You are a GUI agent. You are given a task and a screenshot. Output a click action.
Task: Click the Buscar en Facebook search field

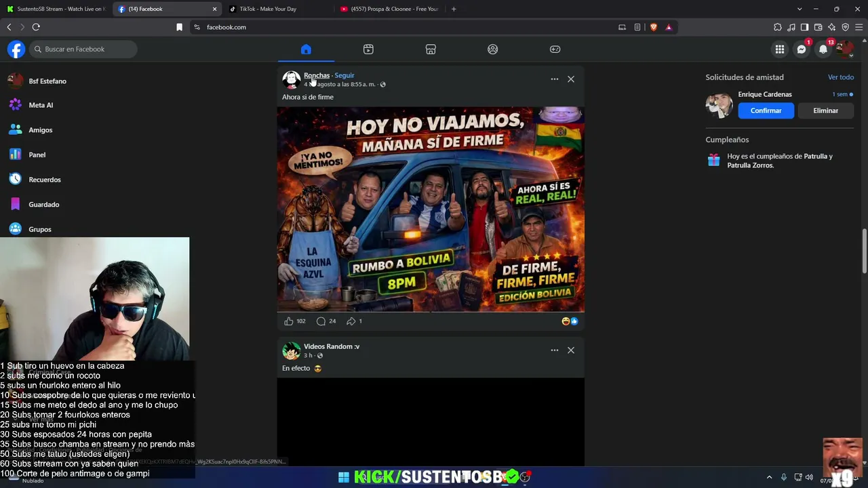83,49
